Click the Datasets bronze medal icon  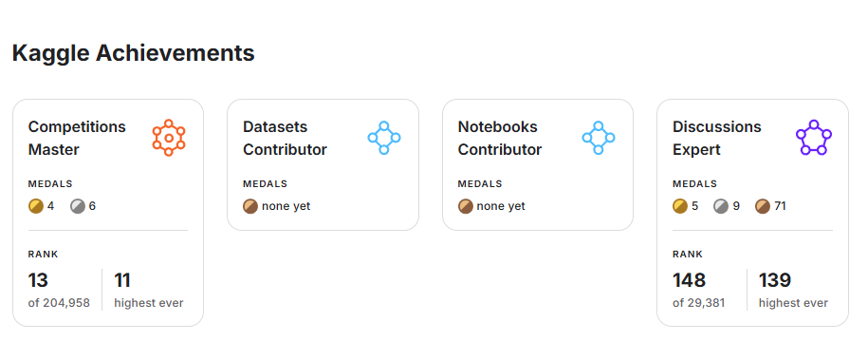pyautogui.click(x=250, y=206)
